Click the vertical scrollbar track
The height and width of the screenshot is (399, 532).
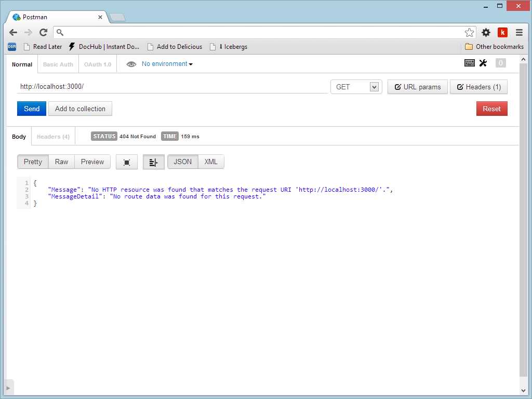(523, 220)
